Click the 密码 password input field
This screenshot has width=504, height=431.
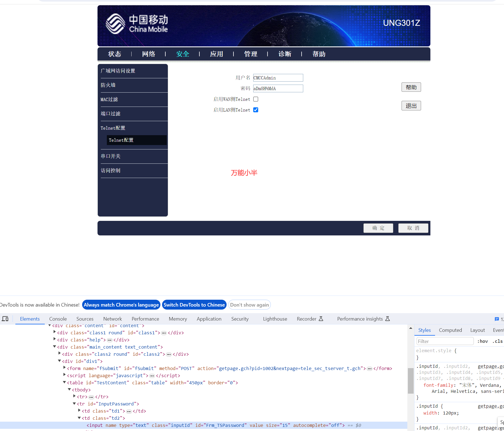(278, 88)
